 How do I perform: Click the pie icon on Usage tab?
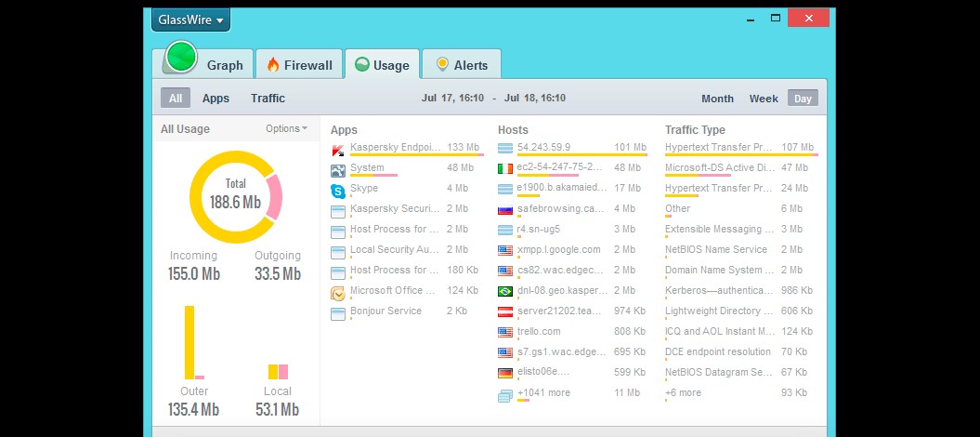[362, 64]
